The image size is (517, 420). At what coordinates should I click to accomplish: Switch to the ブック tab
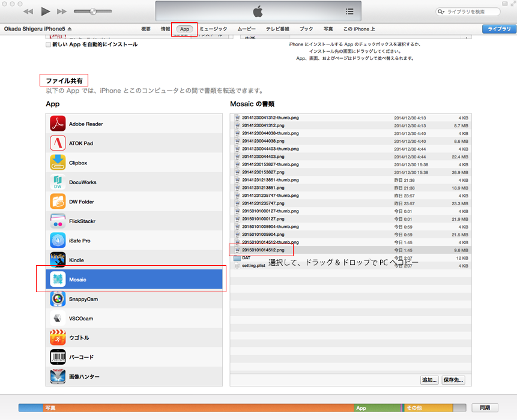click(x=306, y=29)
